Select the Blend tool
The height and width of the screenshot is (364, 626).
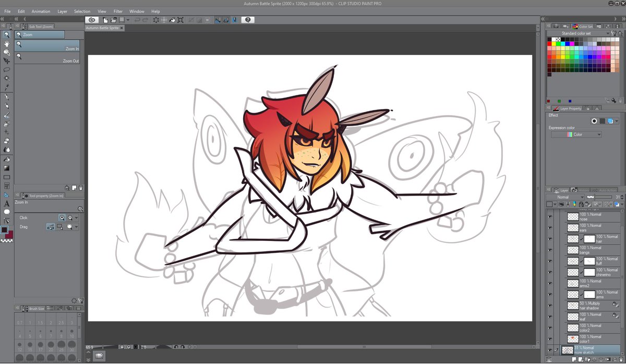click(7, 150)
